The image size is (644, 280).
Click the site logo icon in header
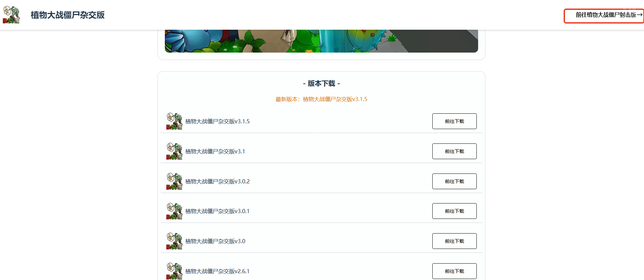11,15
